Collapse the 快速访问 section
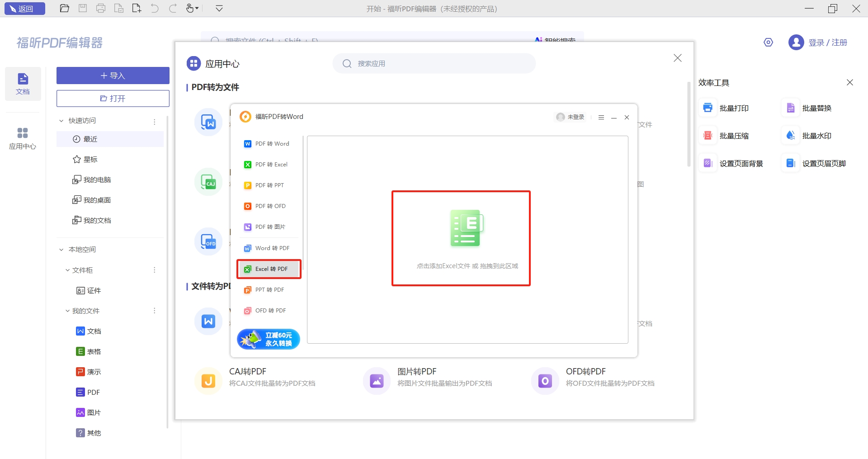The image size is (868, 459). tap(61, 121)
